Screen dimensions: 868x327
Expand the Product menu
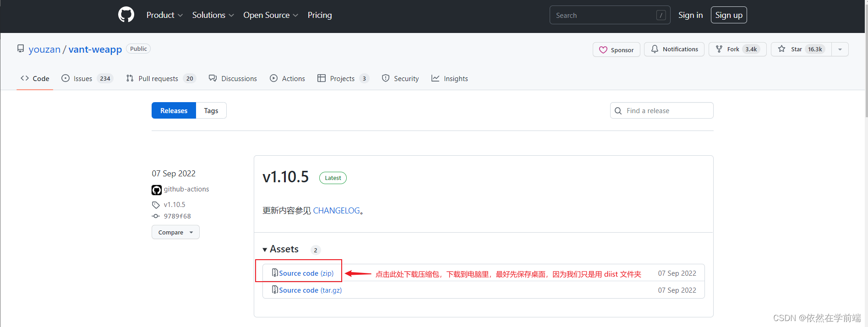[164, 15]
